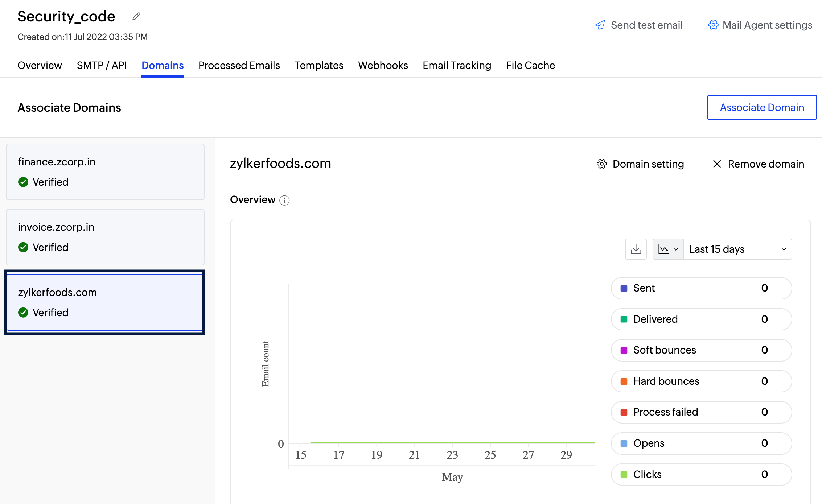
Task: Select invoice.zcorp.in from the domain list
Action: [105, 237]
